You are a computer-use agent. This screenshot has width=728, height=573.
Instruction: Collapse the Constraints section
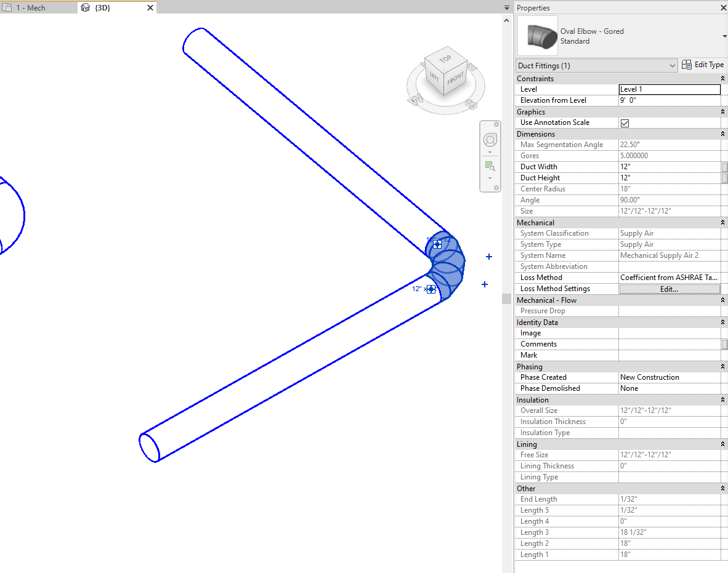pyautogui.click(x=722, y=78)
